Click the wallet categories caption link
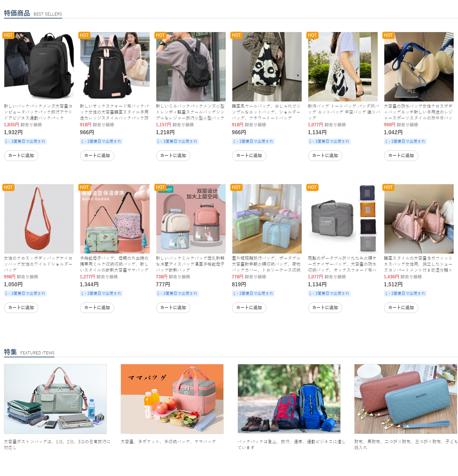This screenshot has width=458, height=476. pyautogui.click(x=406, y=445)
